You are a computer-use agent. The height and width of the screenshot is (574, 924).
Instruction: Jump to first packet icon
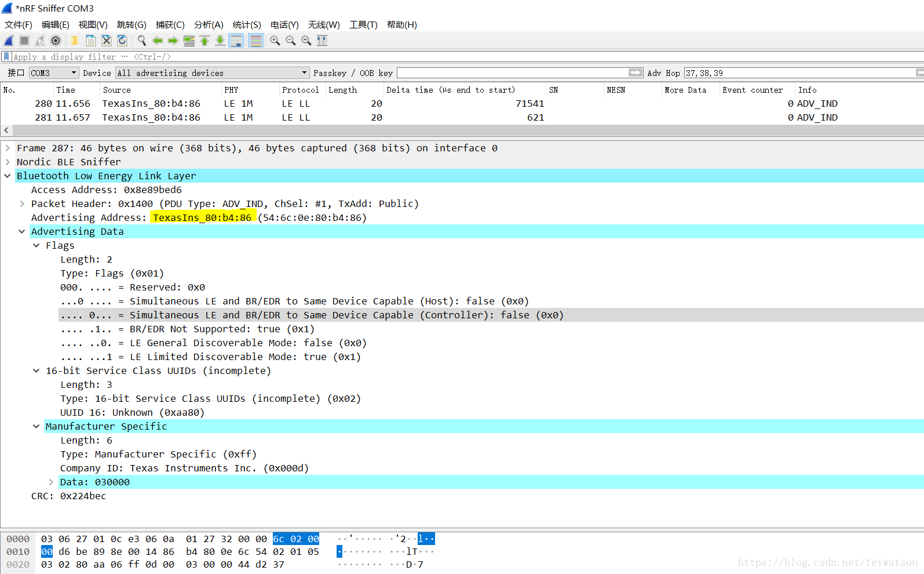click(204, 41)
